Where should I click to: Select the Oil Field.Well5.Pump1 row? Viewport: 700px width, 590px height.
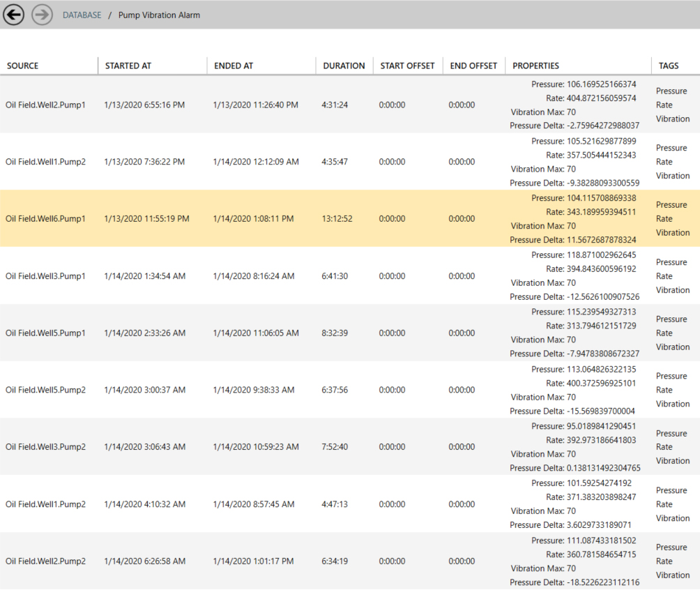[45, 333]
